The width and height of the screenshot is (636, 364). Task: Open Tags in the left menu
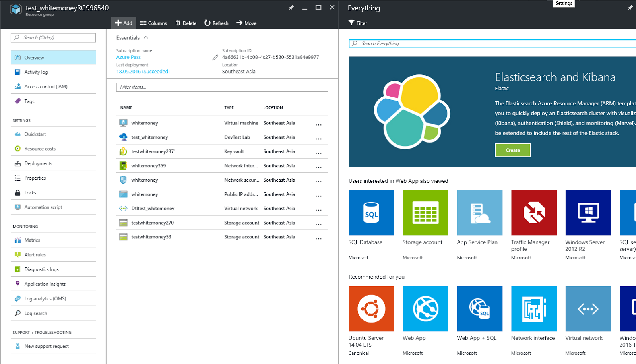click(53, 101)
